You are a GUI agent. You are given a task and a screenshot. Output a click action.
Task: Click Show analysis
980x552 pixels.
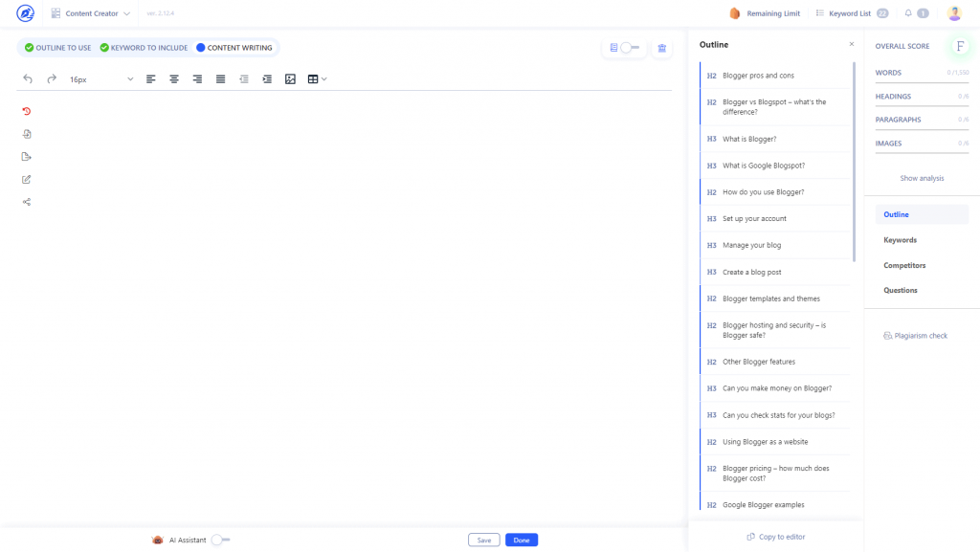[922, 179]
